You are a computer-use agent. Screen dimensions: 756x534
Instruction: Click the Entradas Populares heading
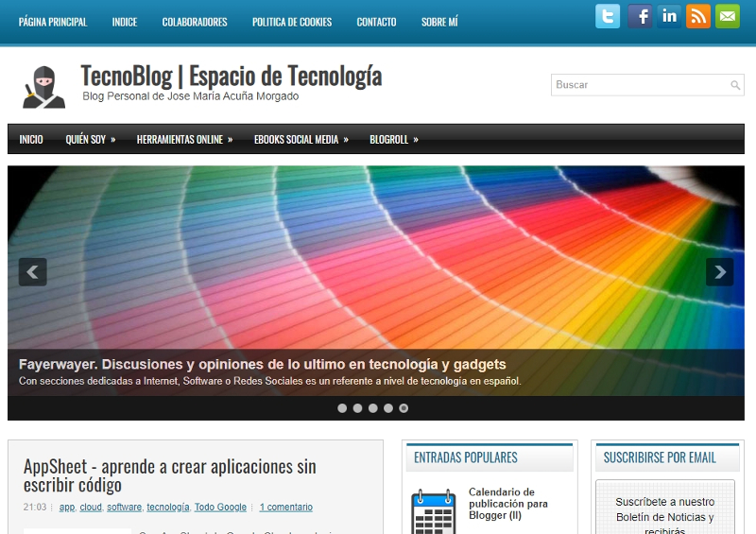pyautogui.click(x=466, y=457)
